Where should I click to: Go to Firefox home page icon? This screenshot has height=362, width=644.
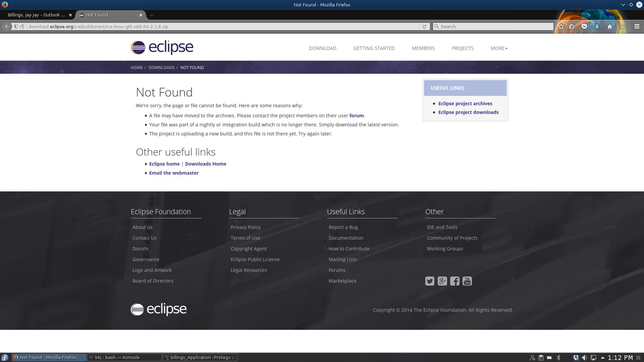pos(610,26)
